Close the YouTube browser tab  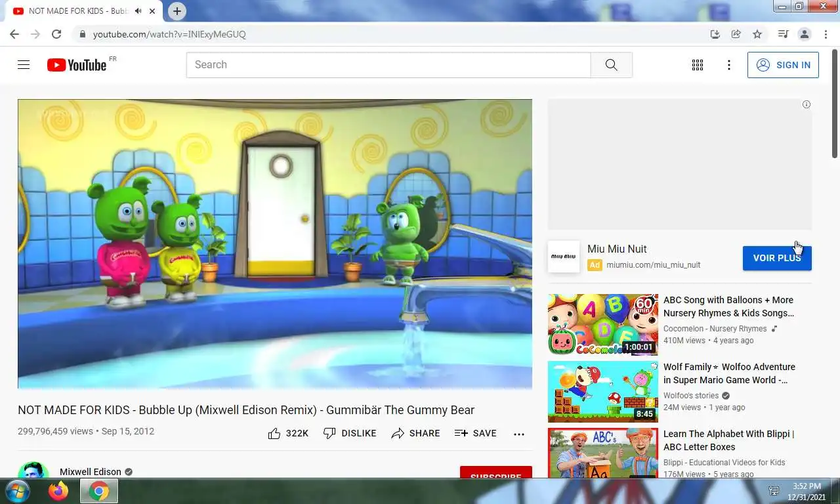tap(153, 11)
